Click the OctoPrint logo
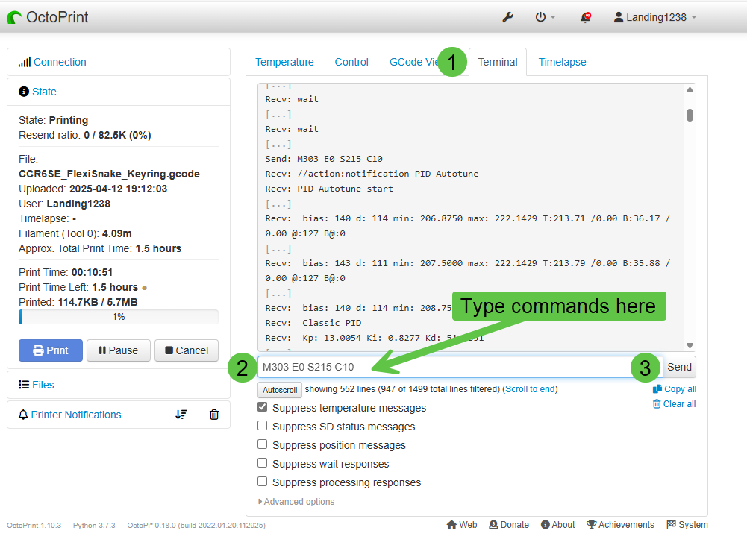This screenshot has height=560, width=747. pos(48,18)
